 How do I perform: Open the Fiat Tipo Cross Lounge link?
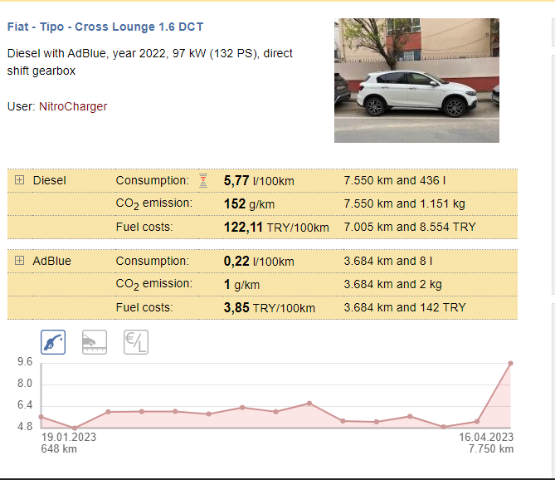point(105,27)
